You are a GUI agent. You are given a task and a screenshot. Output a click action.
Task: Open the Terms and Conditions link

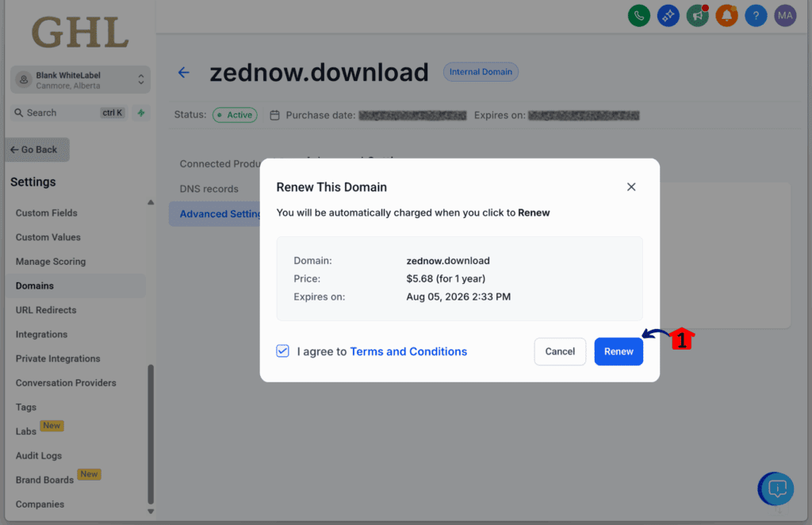pos(408,351)
